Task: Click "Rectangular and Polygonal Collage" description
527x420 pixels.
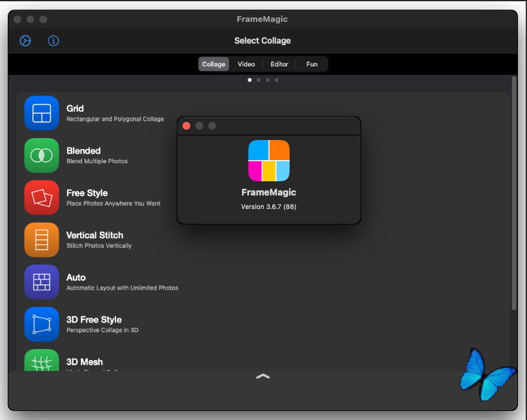Action: (115, 119)
